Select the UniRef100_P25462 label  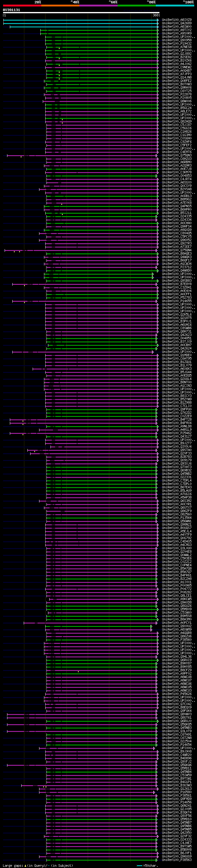[177, 433]
